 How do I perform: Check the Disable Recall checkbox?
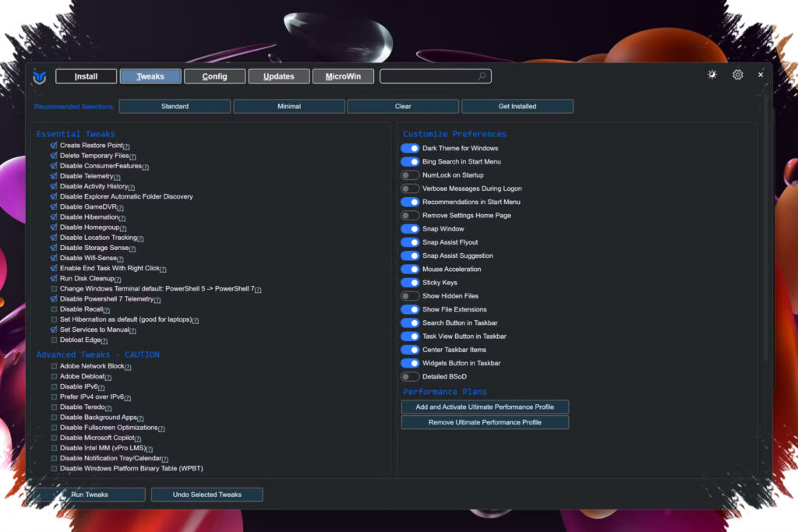(x=54, y=309)
